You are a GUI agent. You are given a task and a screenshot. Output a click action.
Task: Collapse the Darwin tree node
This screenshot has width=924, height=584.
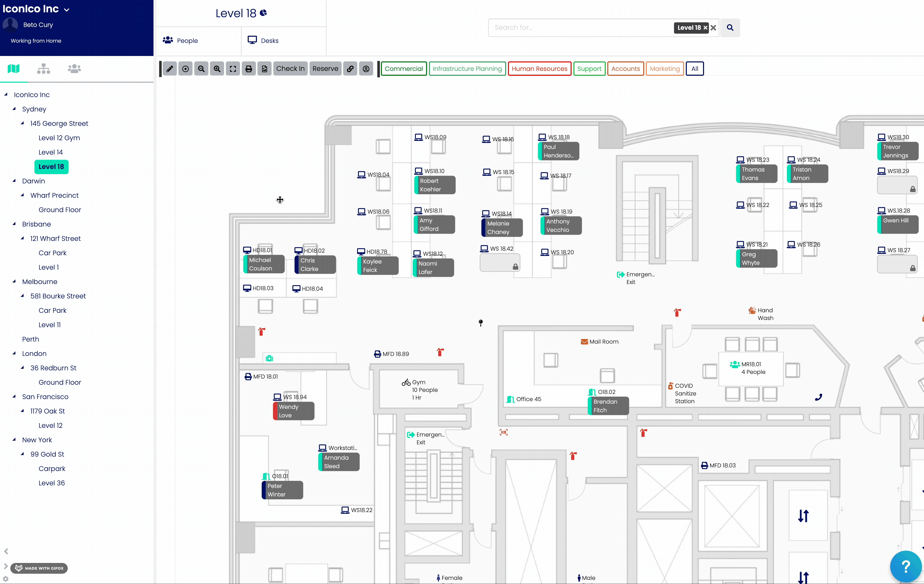pos(14,181)
